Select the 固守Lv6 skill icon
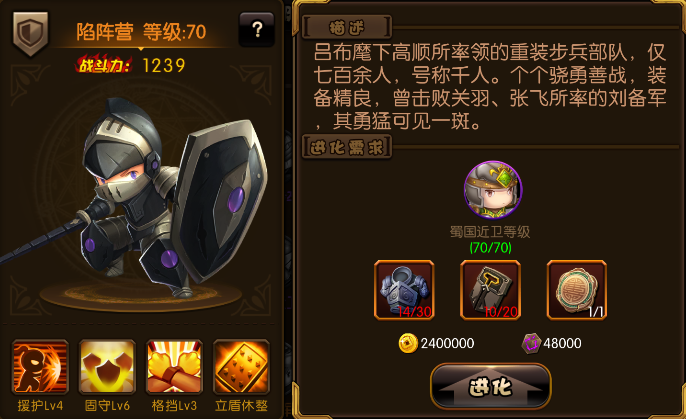 click(107, 367)
